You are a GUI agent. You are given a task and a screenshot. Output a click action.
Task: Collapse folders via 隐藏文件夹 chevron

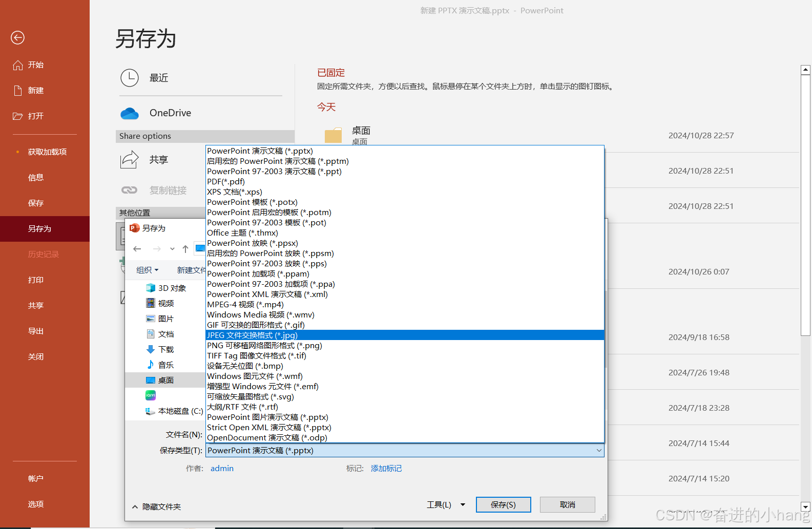point(135,507)
